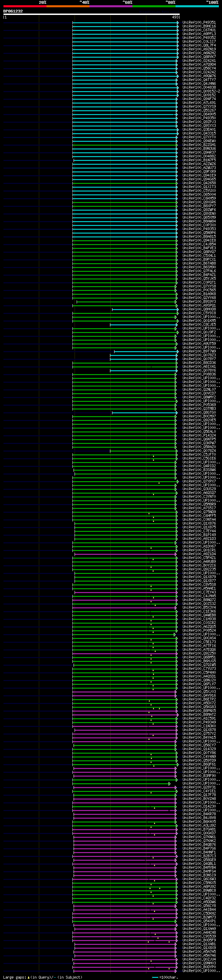
Task: Click the green ~80% identity legend segment
Action: [x=154, y=6]
